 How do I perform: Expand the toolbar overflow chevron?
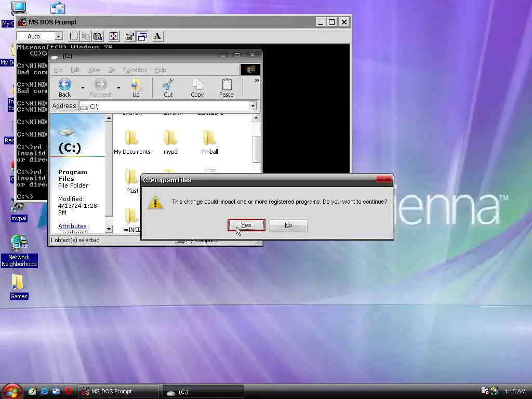[257, 81]
